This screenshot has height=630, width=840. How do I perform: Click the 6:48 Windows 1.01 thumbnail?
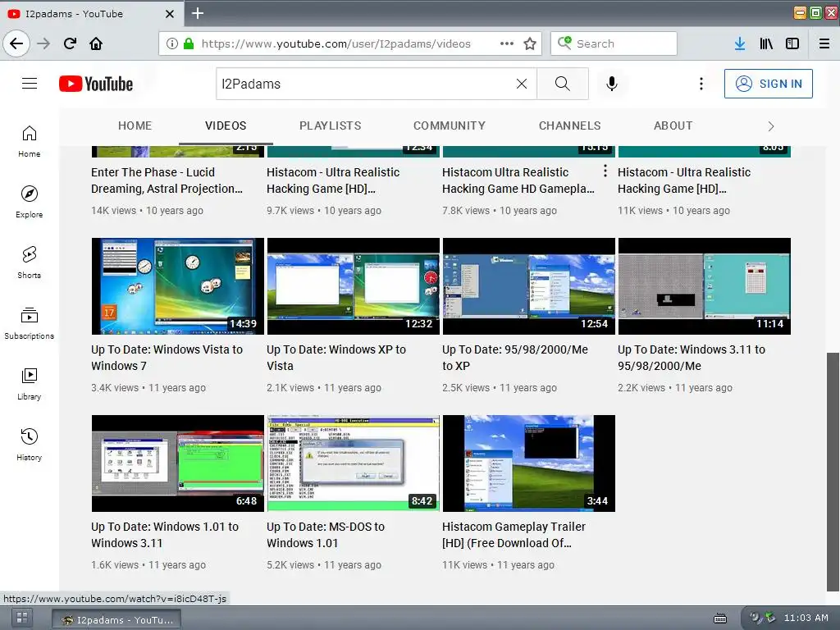(178, 463)
